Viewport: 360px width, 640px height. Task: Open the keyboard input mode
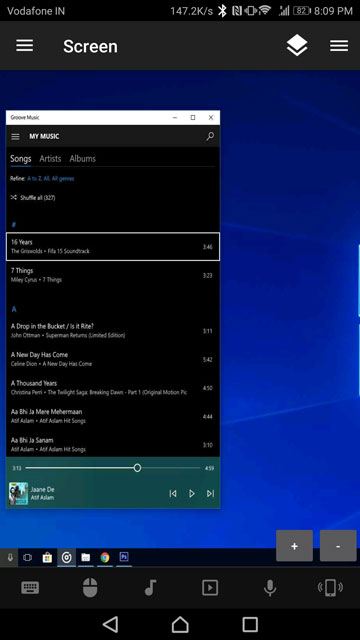pyautogui.click(x=30, y=588)
